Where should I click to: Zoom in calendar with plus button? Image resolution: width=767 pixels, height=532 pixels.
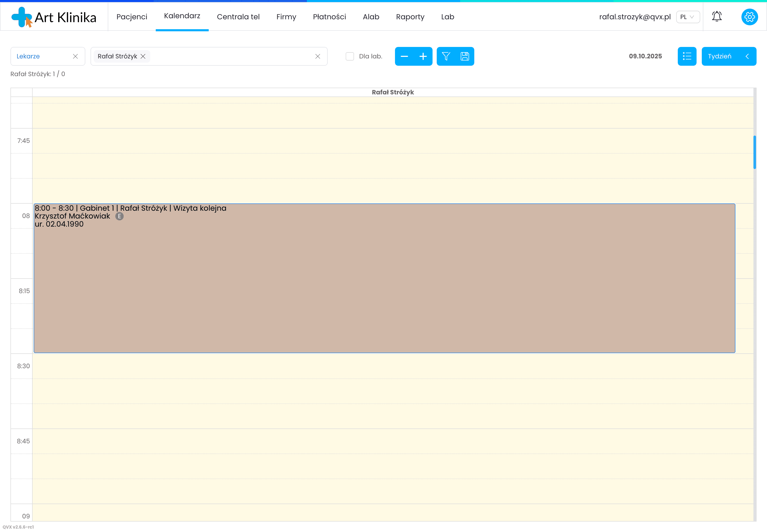click(x=423, y=56)
